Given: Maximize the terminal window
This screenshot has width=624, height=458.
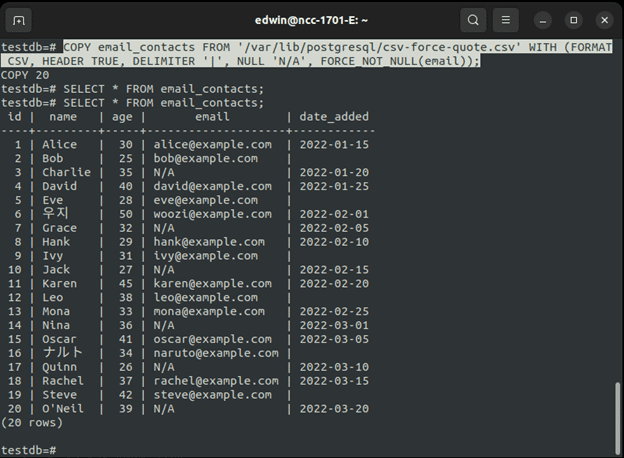Looking at the screenshot, I should tap(574, 20).
